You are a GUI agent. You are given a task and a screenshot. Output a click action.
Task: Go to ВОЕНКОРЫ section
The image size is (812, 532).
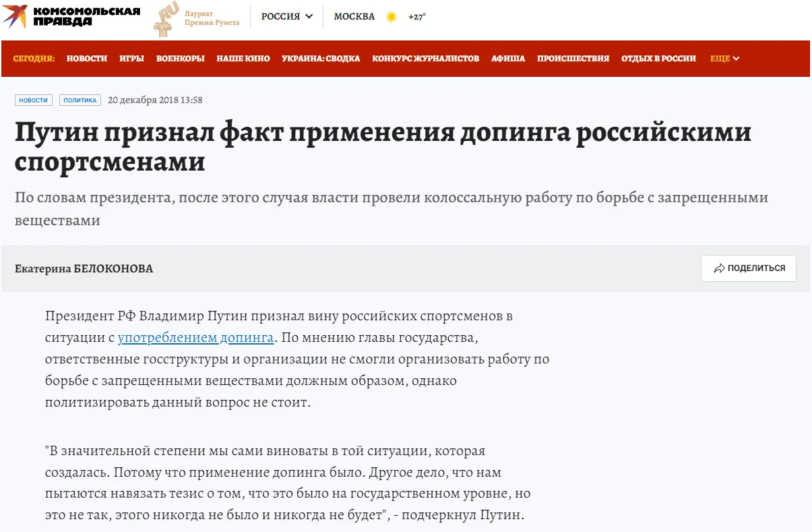(180, 59)
